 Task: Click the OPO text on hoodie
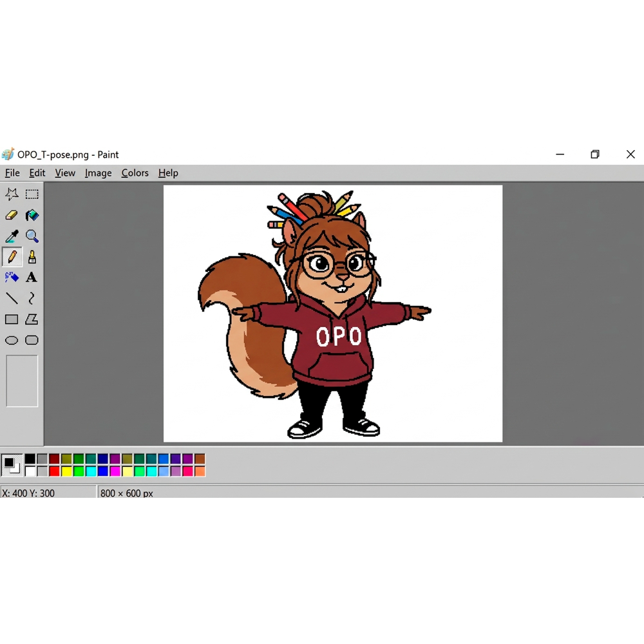click(339, 336)
